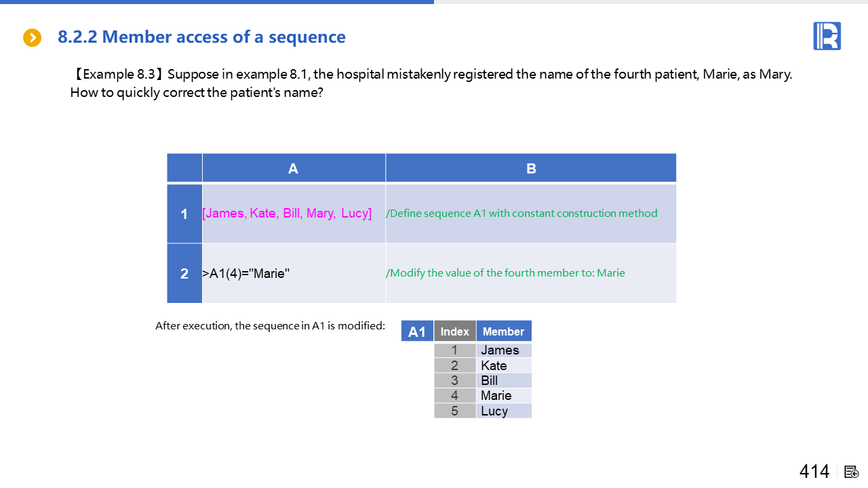Click the Member column header
Screen dimensions: 868x488
(503, 331)
